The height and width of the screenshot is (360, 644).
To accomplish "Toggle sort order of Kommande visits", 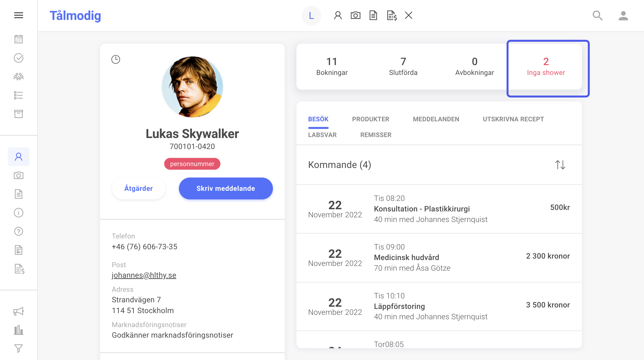I will coord(560,165).
